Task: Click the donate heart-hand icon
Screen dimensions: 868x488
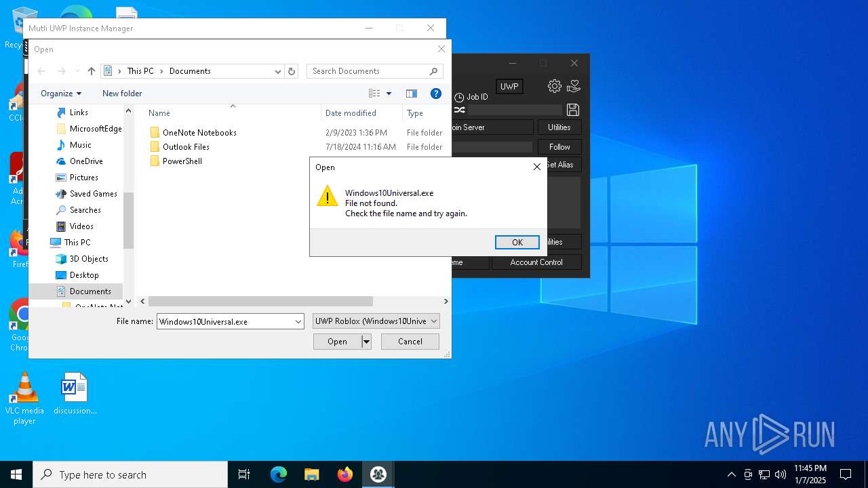Action: tap(574, 86)
